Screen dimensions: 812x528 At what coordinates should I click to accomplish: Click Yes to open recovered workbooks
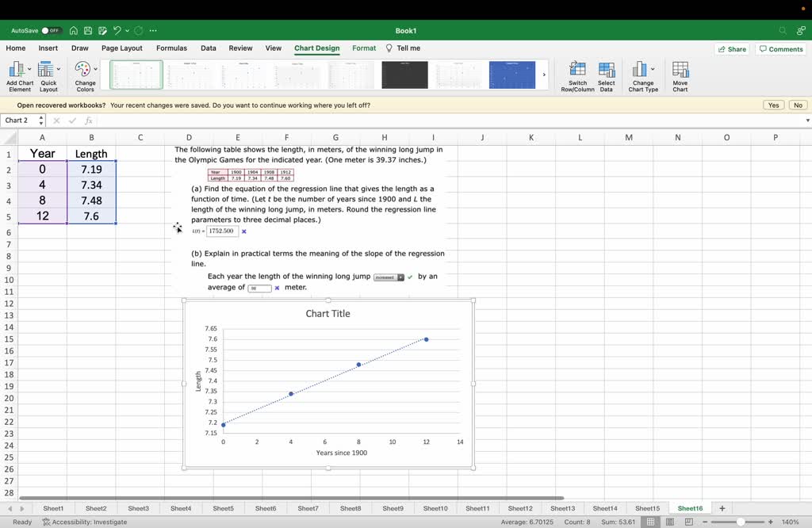point(773,105)
